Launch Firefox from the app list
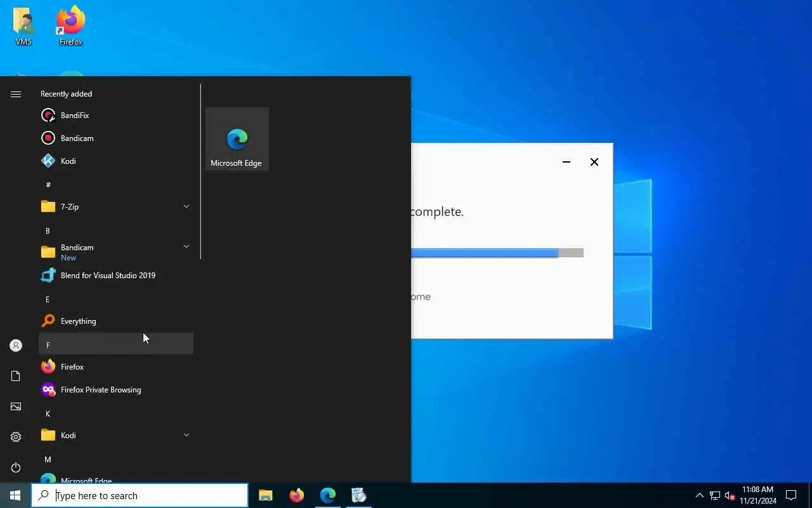Viewport: 812px width, 508px height. click(x=116, y=367)
